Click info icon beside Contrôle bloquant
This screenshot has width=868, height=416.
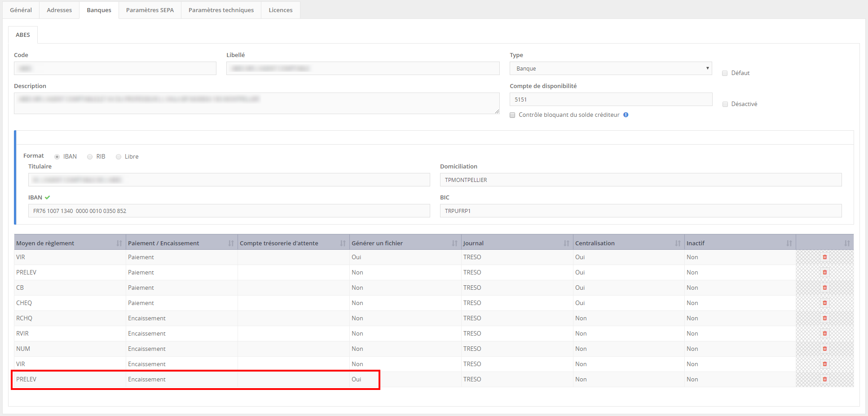click(626, 115)
